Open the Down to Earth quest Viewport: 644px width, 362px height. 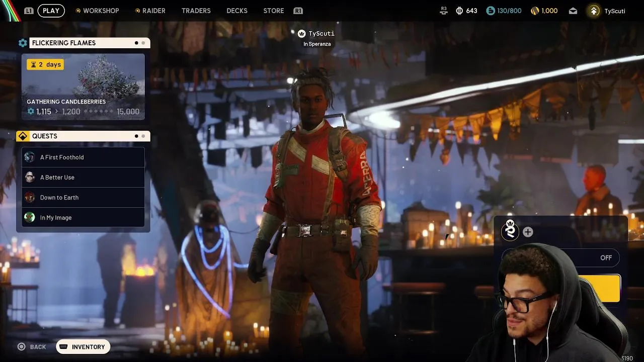click(83, 197)
